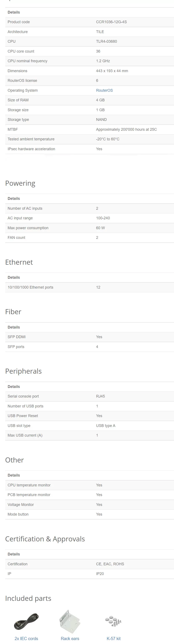
Task: Click the CPU value TLR4-03680
Action: (106, 42)
